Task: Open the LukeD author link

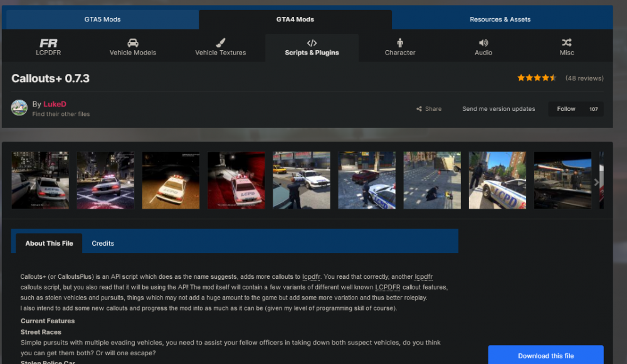Action: coord(55,104)
